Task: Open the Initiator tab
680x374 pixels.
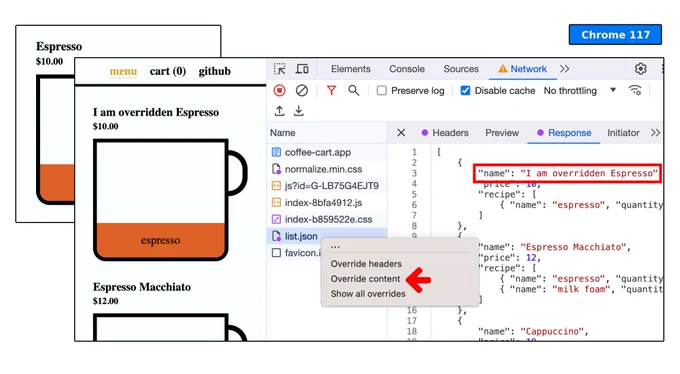Action: pyautogui.click(x=623, y=133)
